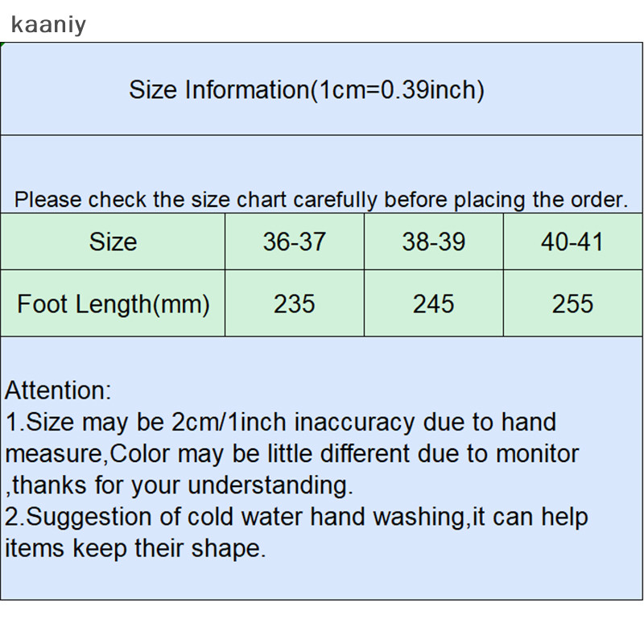Screen dimensions: 644x644
Task: Click the kaaniy watermark text
Action: pyautogui.click(x=48, y=25)
